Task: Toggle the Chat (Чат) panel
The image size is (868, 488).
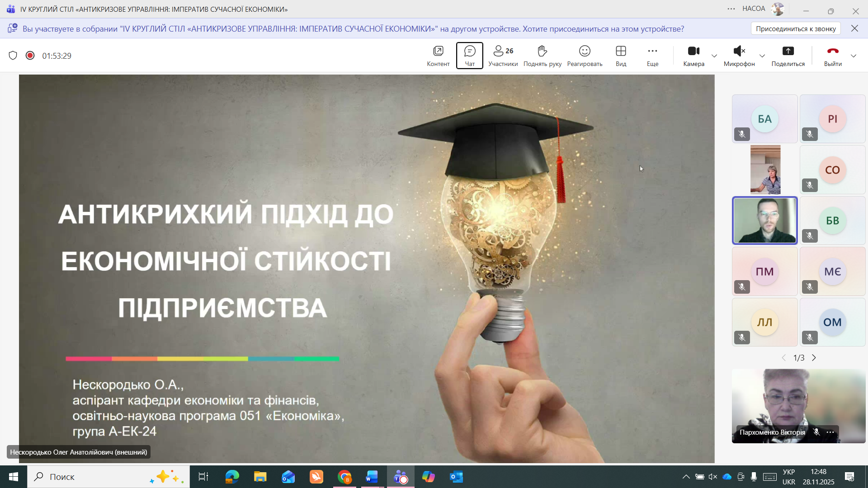Action: (x=469, y=56)
